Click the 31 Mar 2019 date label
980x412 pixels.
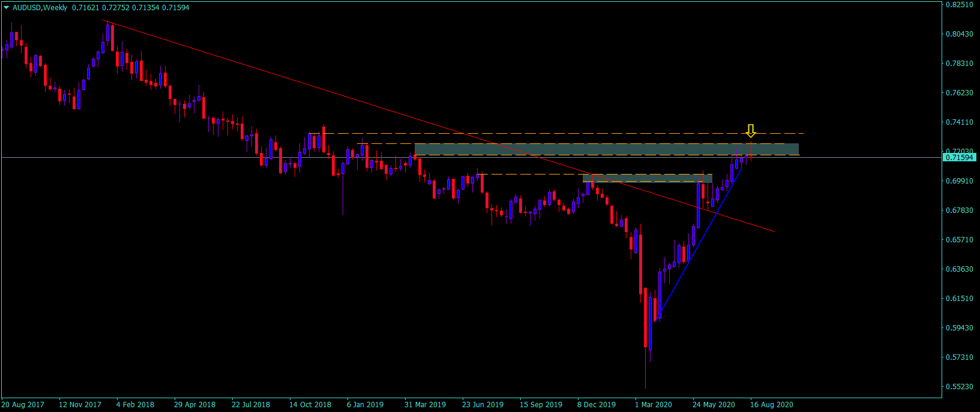pyautogui.click(x=425, y=405)
